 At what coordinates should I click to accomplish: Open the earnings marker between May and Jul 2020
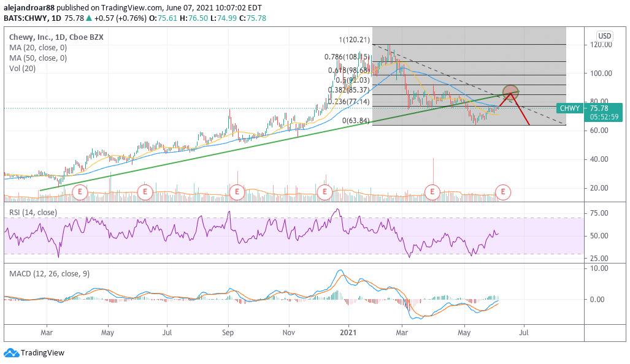point(145,192)
